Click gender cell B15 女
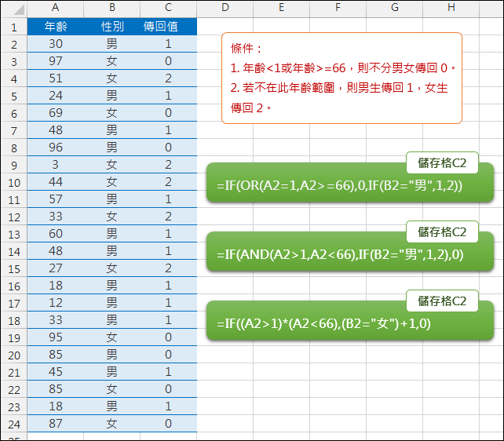The image size is (504, 441). [x=111, y=268]
